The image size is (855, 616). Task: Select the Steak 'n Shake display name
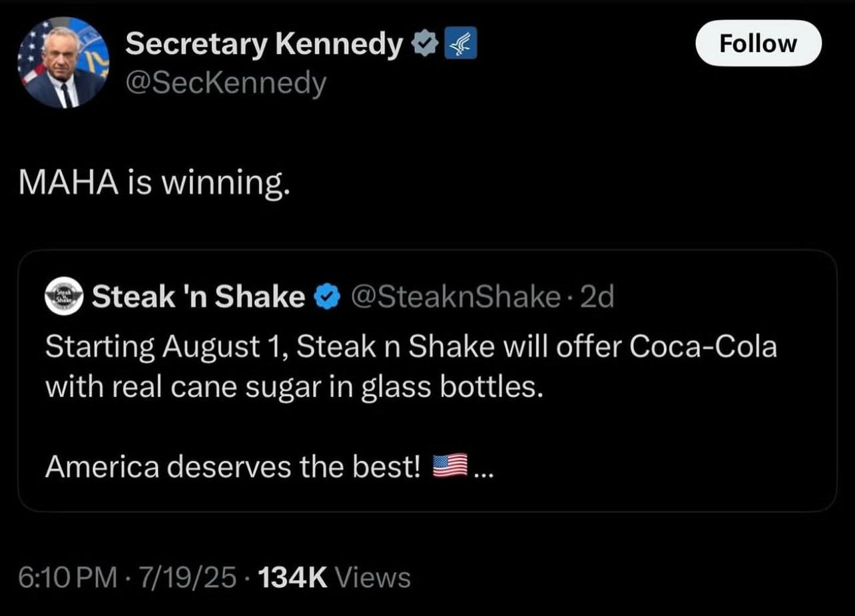click(198, 297)
